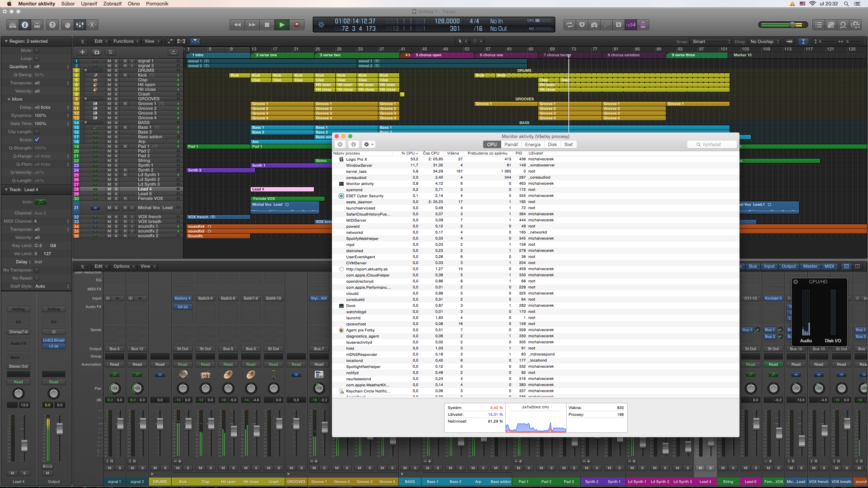This screenshot has width=868, height=488.
Task: Open the Library panel icon
Action: [x=13, y=25]
